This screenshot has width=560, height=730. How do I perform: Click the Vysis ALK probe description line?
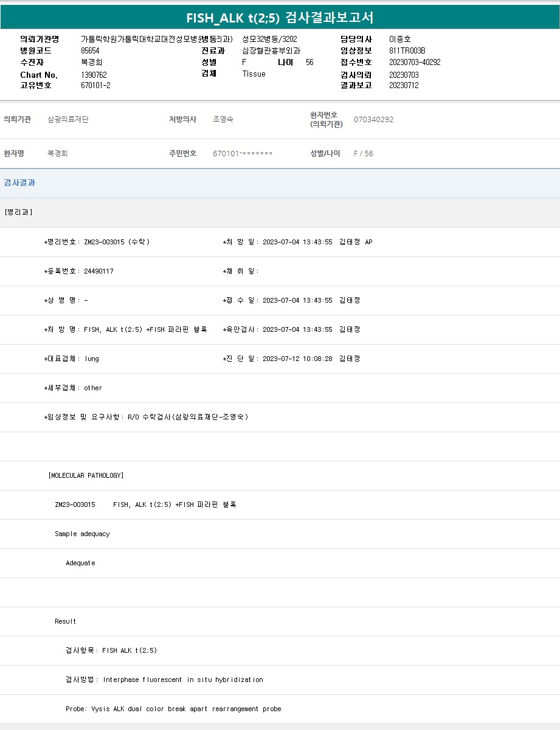point(173,709)
